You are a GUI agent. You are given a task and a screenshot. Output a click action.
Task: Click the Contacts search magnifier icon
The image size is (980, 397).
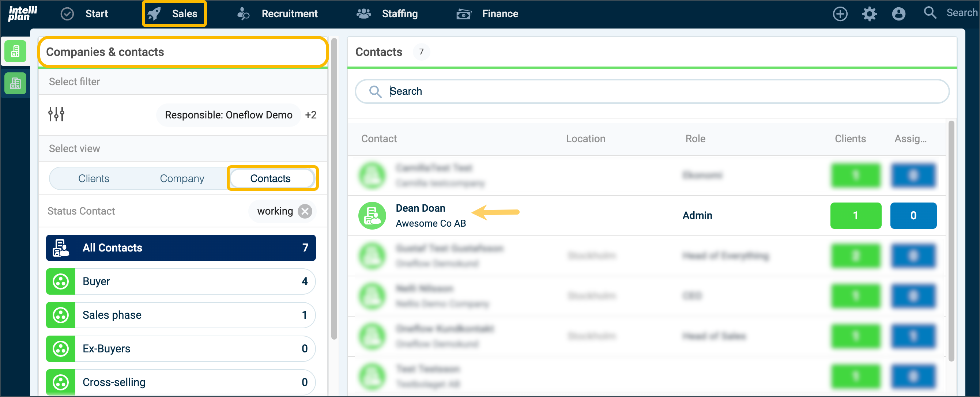tap(375, 91)
